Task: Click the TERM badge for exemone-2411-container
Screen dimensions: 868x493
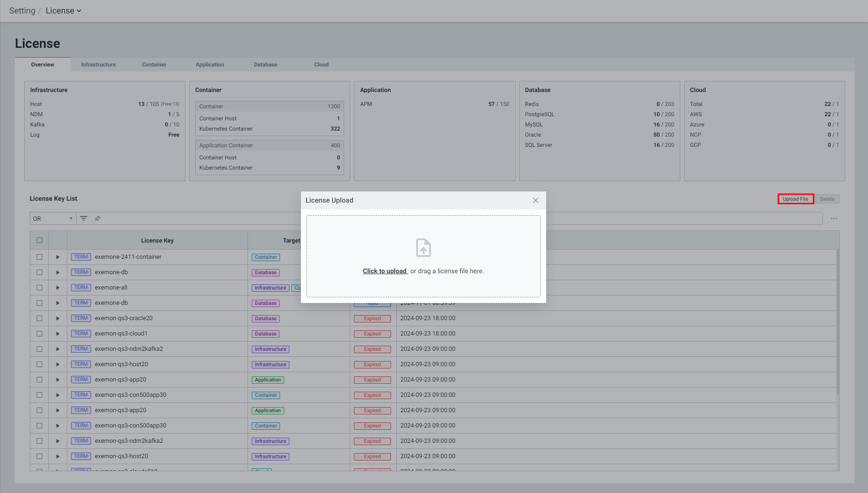Action: pyautogui.click(x=81, y=257)
